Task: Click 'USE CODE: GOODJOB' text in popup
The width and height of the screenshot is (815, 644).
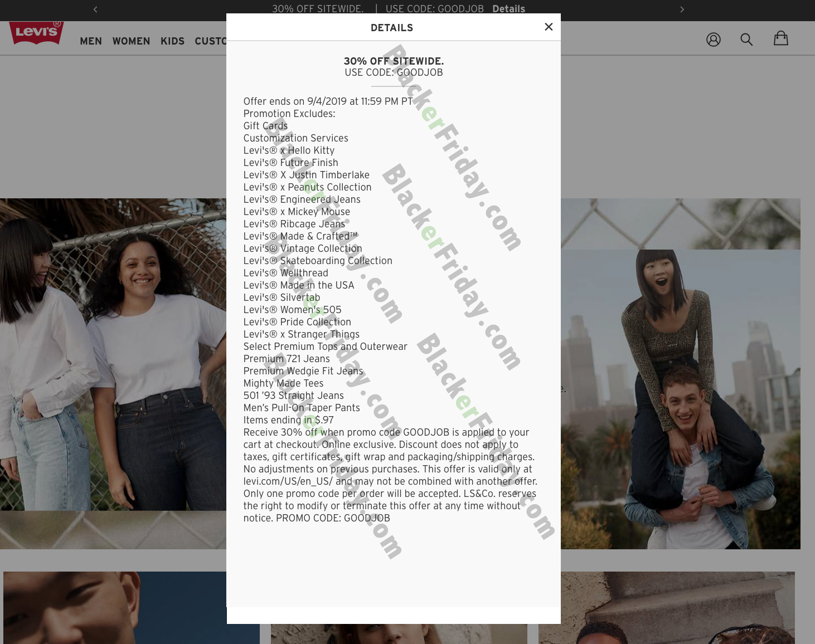Action: coord(394,72)
